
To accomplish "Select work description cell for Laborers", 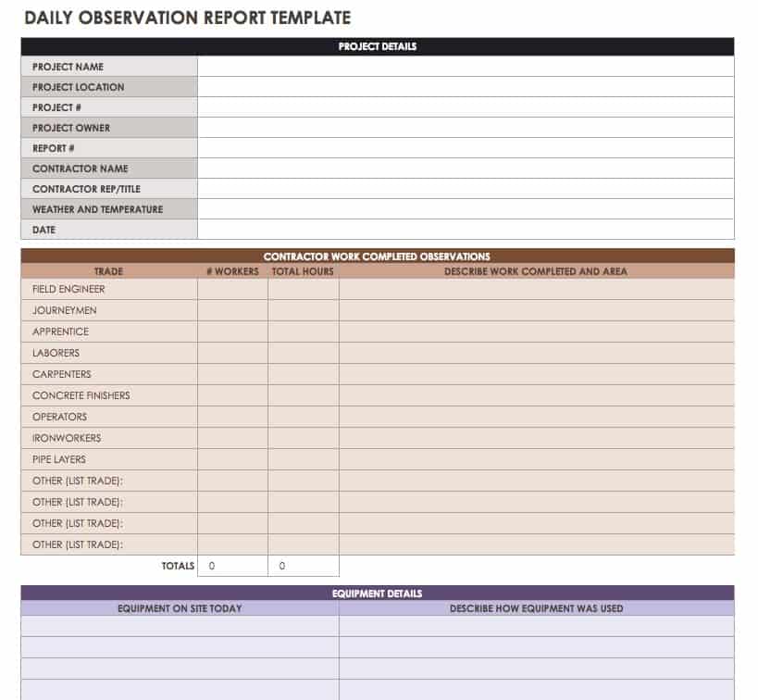I will [x=537, y=353].
